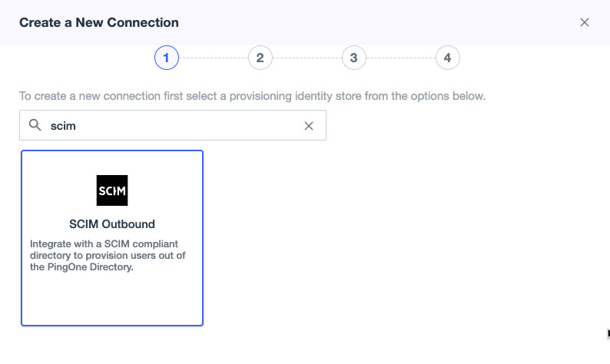Select the SCIM Outbound title

(112, 224)
